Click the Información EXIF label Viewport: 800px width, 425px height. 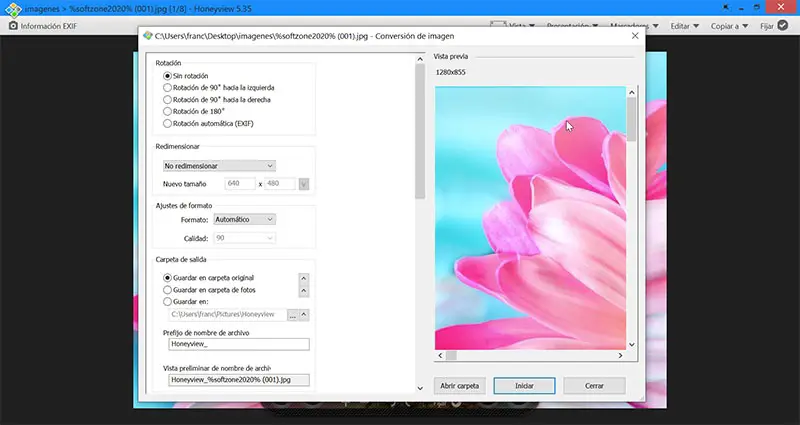pyautogui.click(x=48, y=26)
